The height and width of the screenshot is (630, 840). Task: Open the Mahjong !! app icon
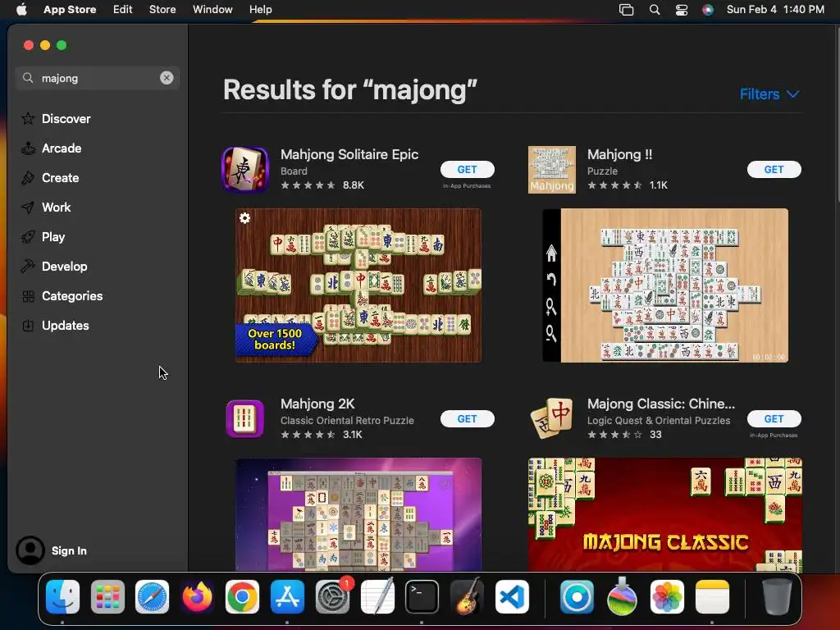[552, 169]
